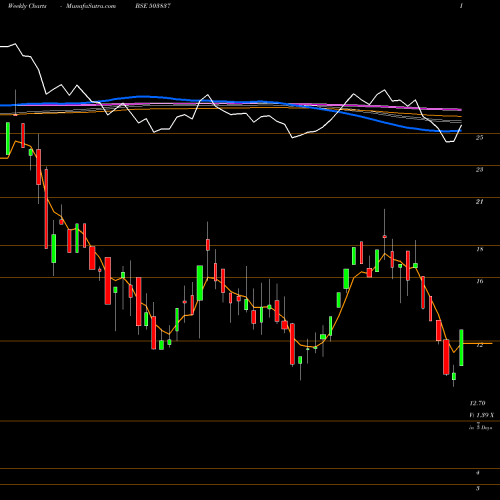Click the 25 price axis label
Image resolution: width=500 pixels, height=500 pixels.
click(479, 137)
